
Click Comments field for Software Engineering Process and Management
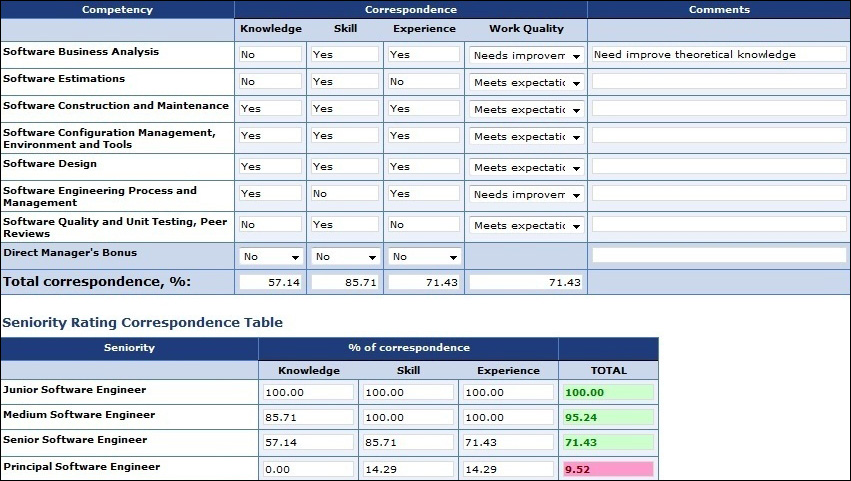coord(719,193)
